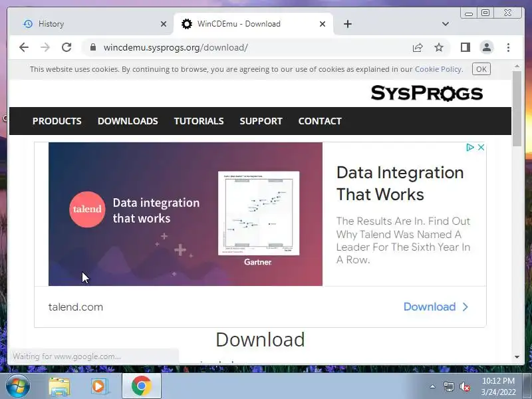Click the scrollbar down arrow
The height and width of the screenshot is (399, 532).
click(517, 357)
